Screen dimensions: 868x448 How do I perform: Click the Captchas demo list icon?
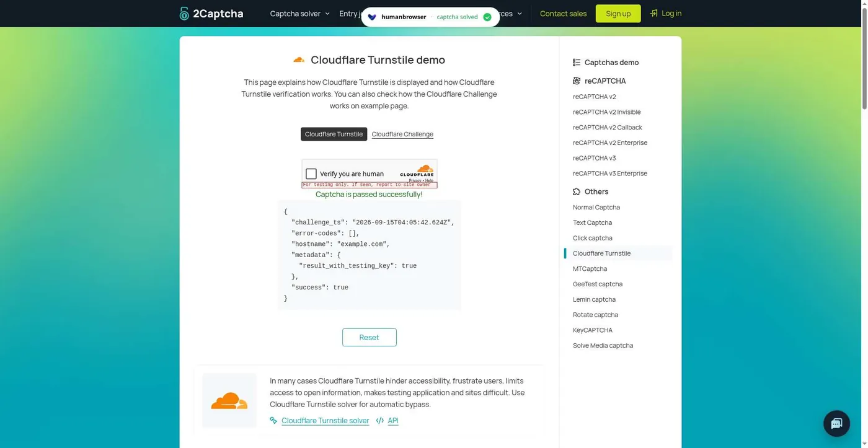(577, 63)
